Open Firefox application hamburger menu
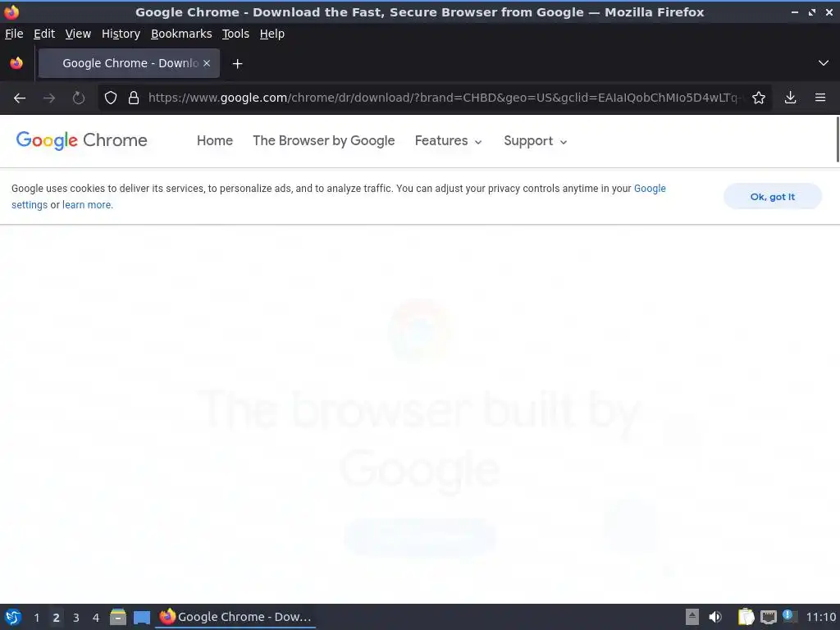840x630 pixels. point(820,98)
